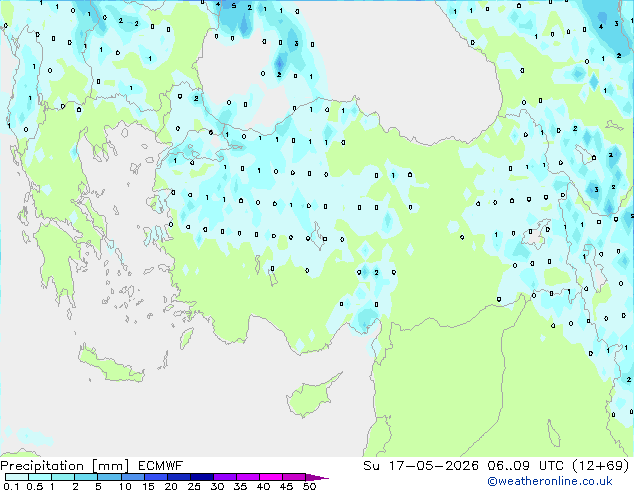Image resolution: width=634 pixels, height=490 pixels.
Task: Click the 35–40 mm legend color swatch
Action: pos(248,477)
